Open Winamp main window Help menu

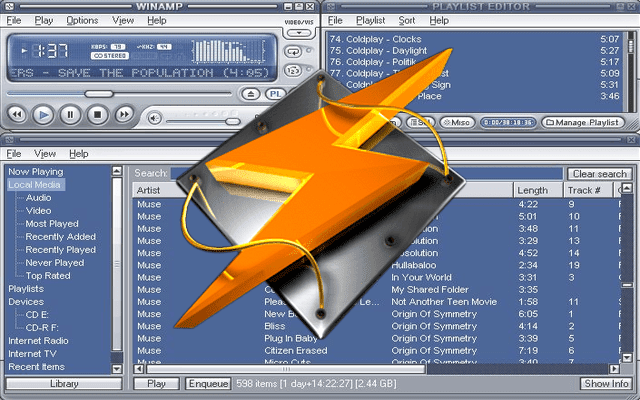click(x=157, y=20)
